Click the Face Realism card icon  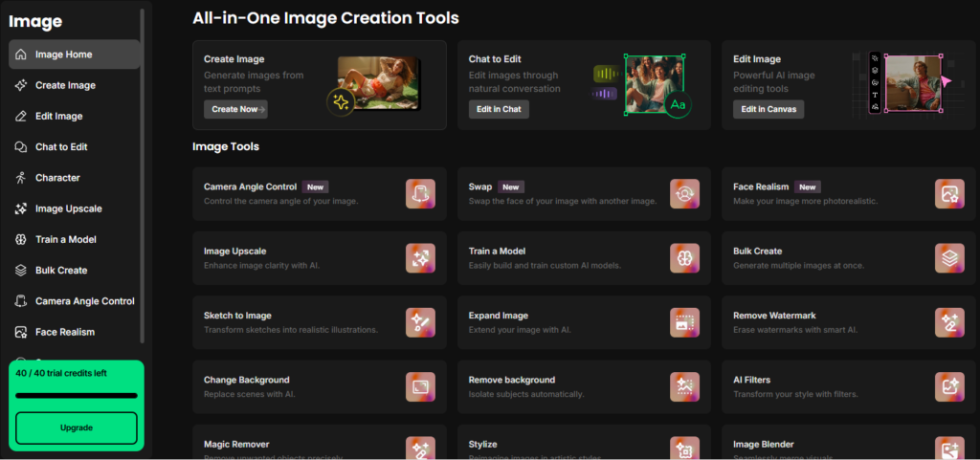click(948, 193)
